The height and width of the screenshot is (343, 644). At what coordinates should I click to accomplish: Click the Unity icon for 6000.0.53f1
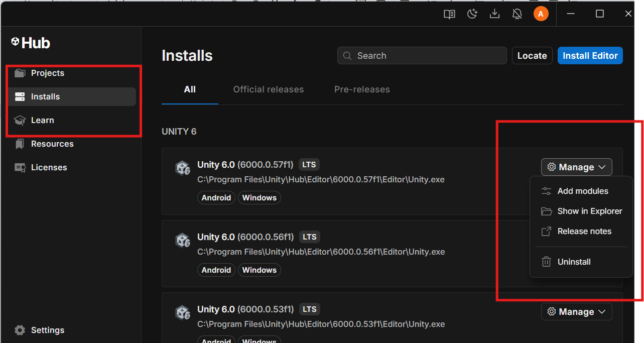tap(182, 313)
